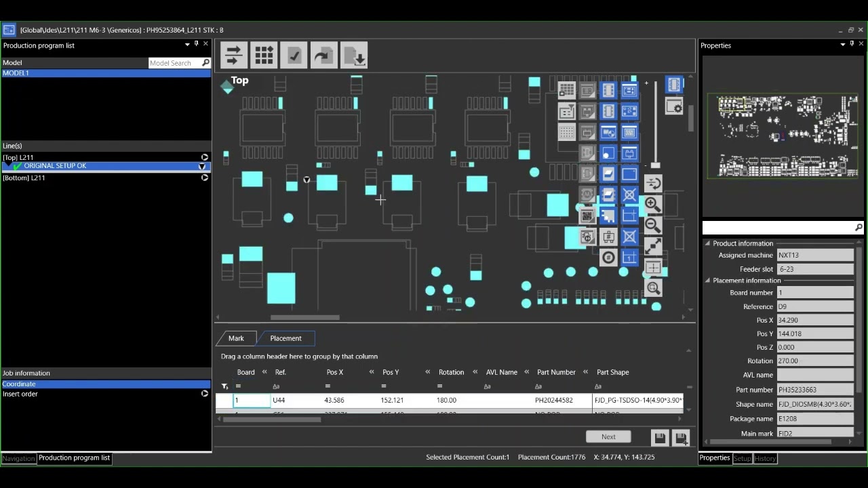Click the circled hash icon
Screen dimensions: 868x488
click(x=608, y=258)
